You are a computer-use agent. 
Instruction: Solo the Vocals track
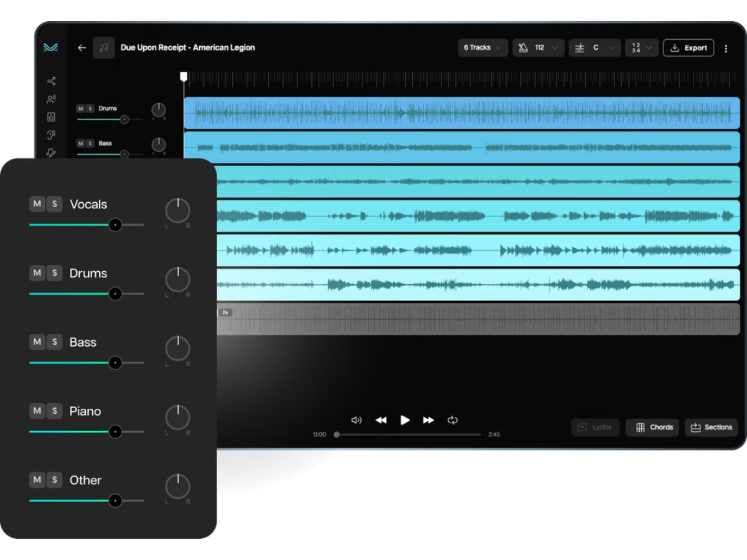pyautogui.click(x=55, y=204)
